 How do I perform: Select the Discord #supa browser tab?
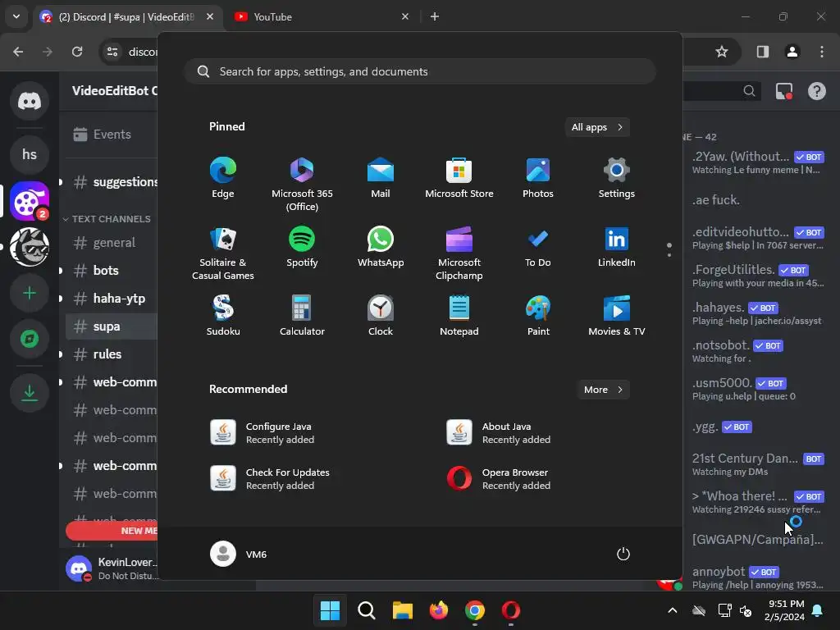[126, 16]
